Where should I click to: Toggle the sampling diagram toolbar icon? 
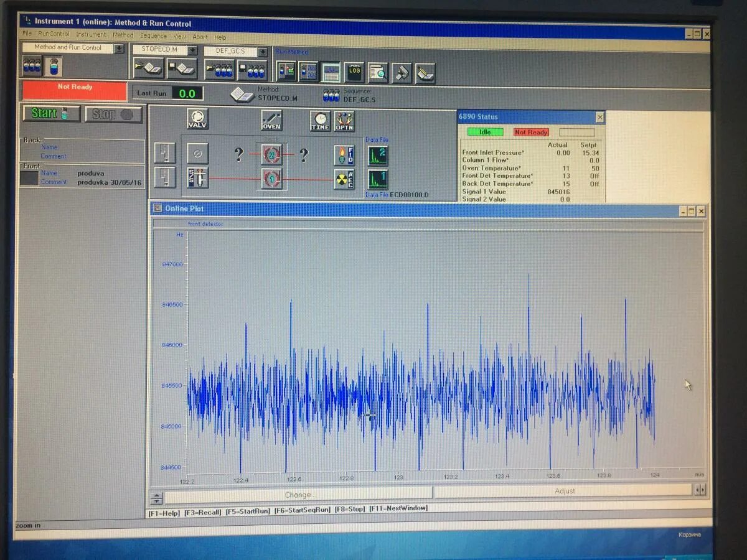[286, 71]
